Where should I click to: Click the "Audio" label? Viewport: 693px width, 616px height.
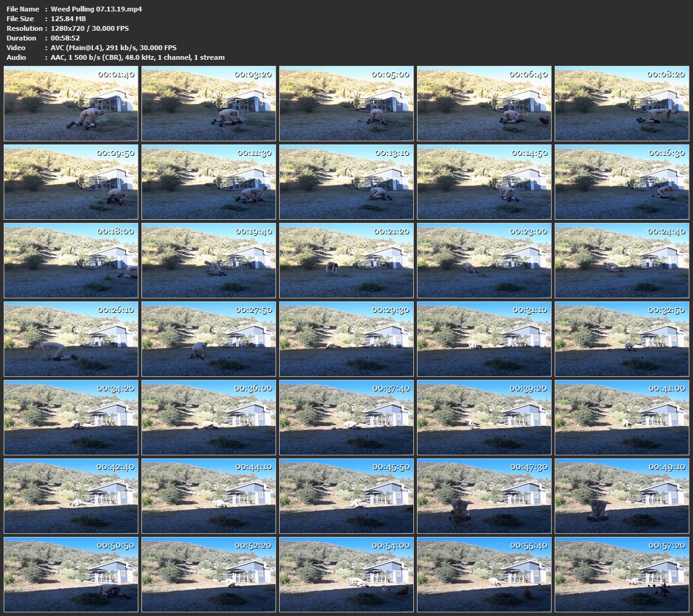(x=16, y=57)
